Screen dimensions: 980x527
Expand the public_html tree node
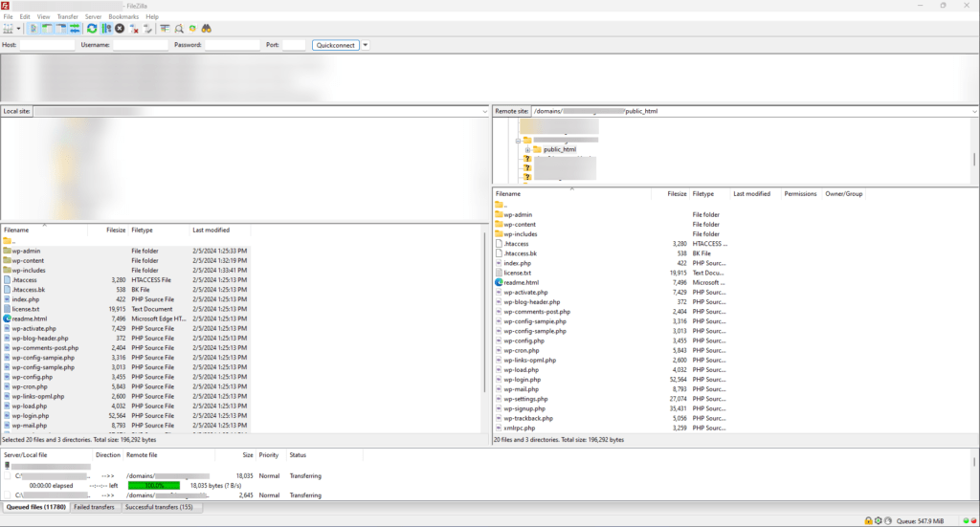pos(527,149)
